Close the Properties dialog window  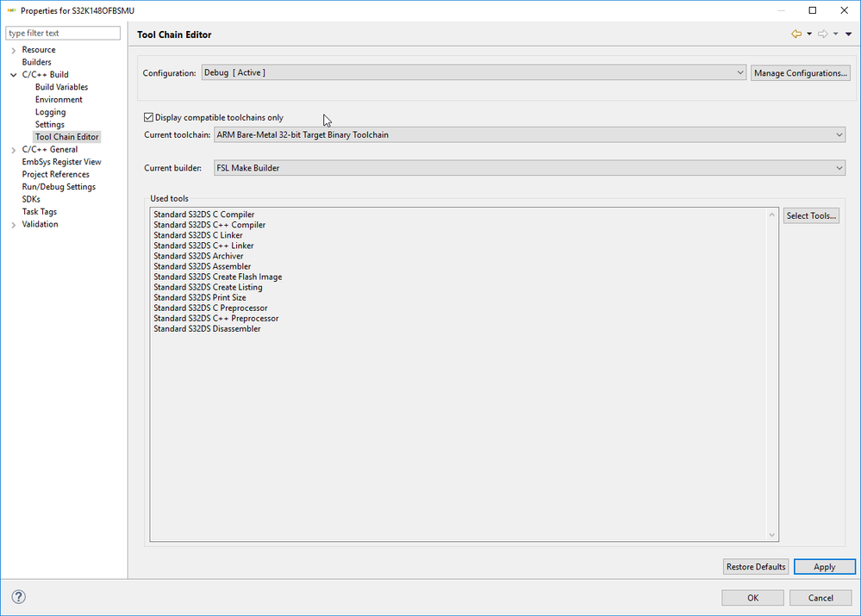tap(845, 10)
